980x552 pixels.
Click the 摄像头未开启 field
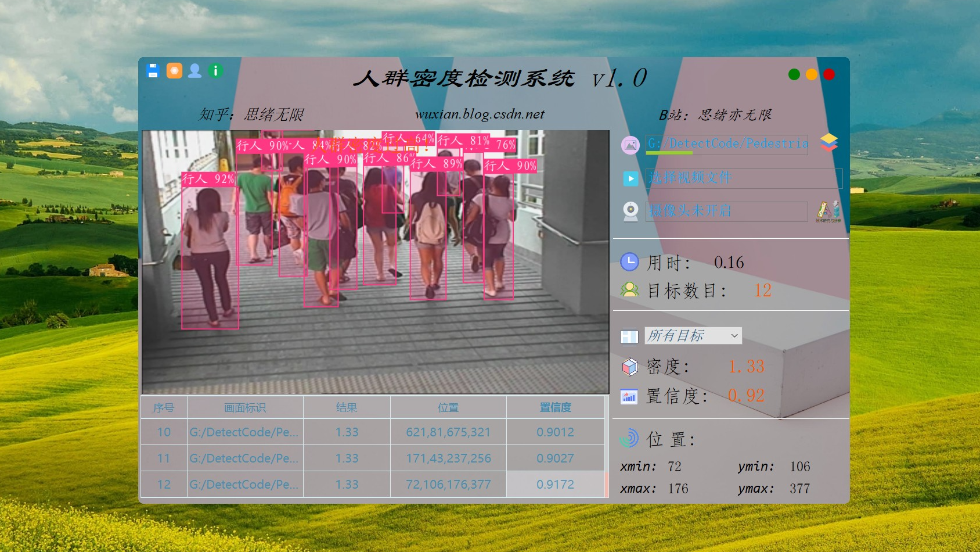tap(727, 212)
